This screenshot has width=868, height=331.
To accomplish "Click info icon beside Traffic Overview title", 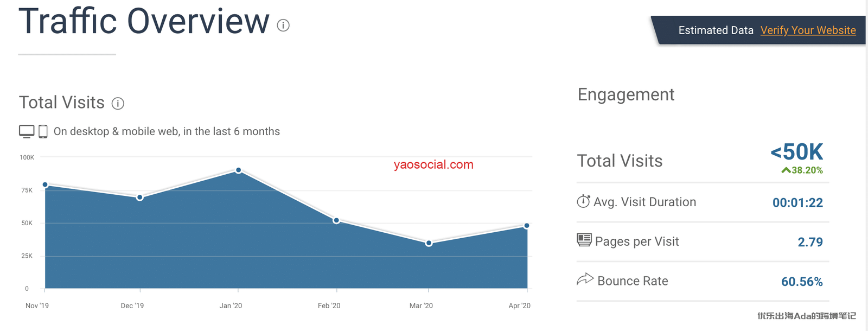I will [283, 26].
